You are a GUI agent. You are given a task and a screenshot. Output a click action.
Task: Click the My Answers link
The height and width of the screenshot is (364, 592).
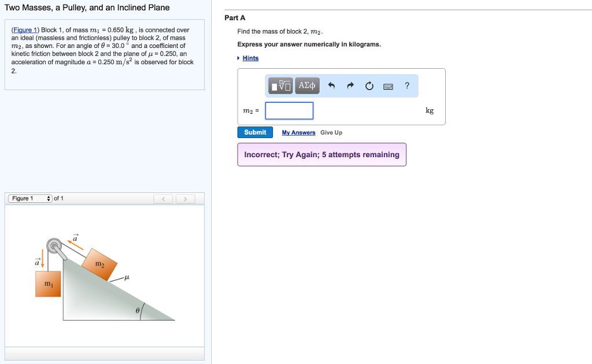pyautogui.click(x=298, y=132)
